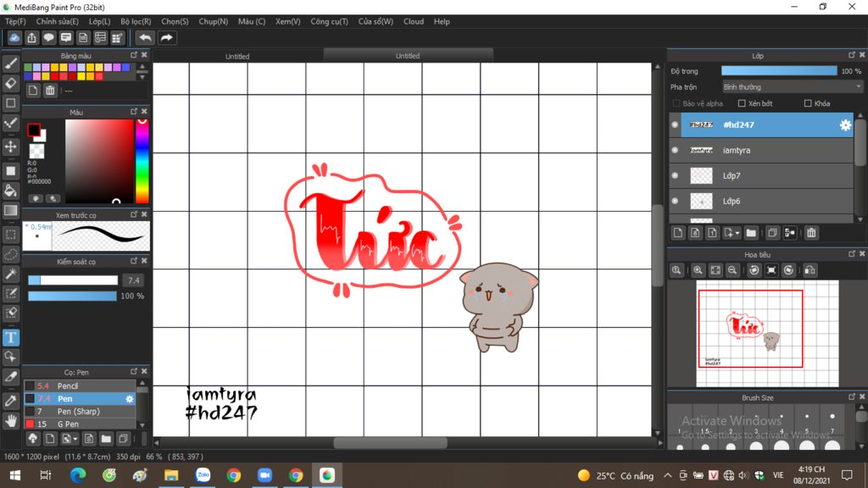Screen dimensions: 868x488
Task: Enable the Xén bớt clipping checkbox
Action: pyautogui.click(x=742, y=103)
